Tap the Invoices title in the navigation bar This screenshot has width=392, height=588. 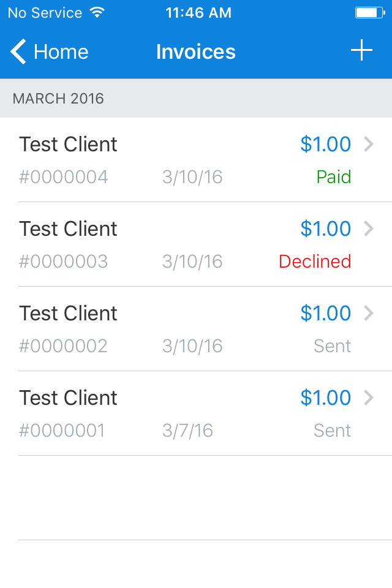196,52
